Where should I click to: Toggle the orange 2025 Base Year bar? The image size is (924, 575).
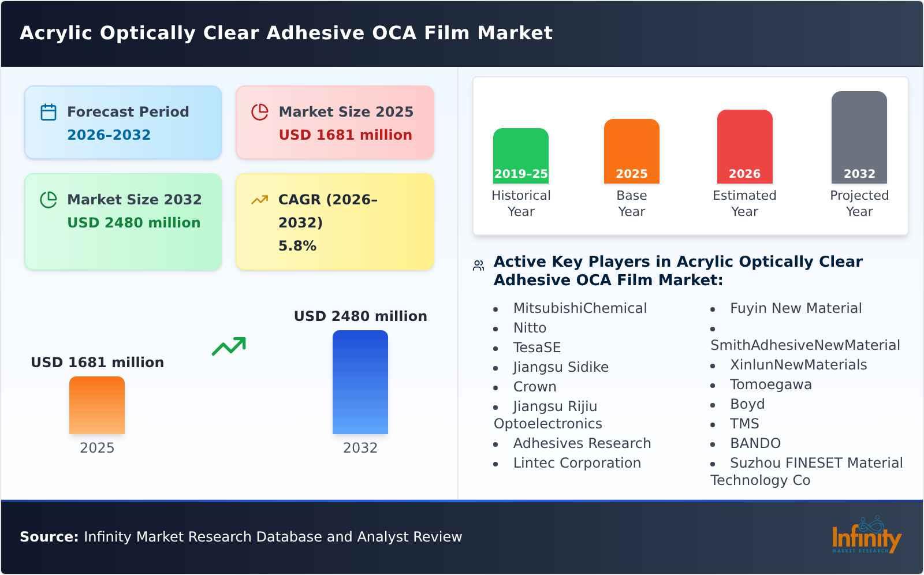point(631,151)
